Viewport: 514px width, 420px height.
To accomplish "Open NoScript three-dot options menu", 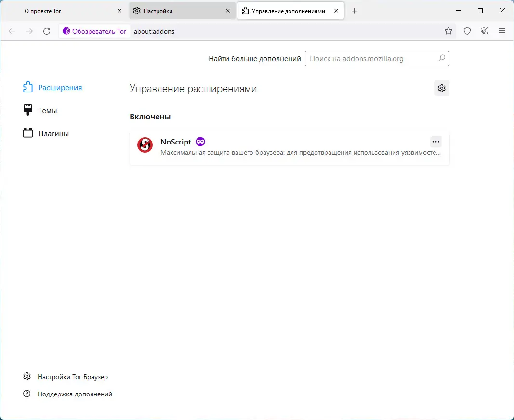I will coord(435,142).
